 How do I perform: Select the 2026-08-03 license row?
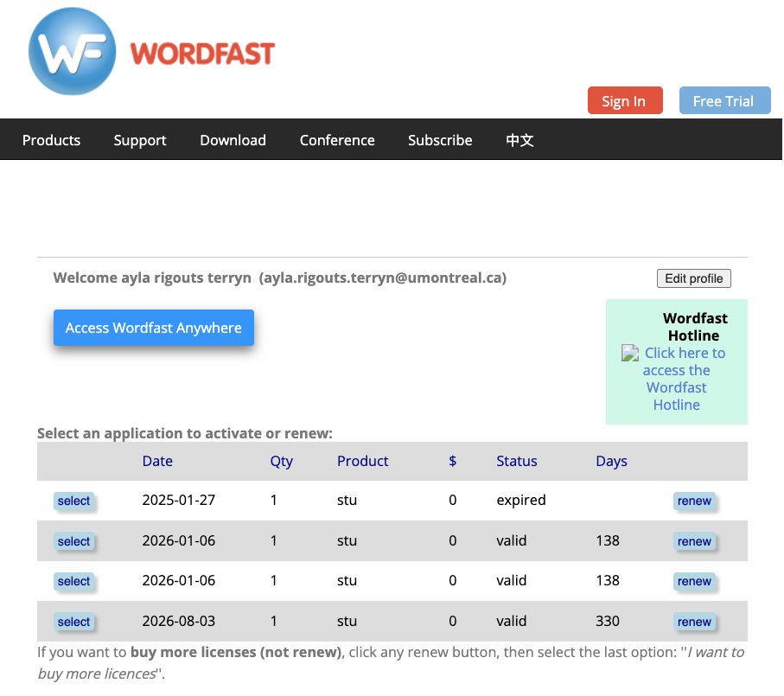point(73,622)
